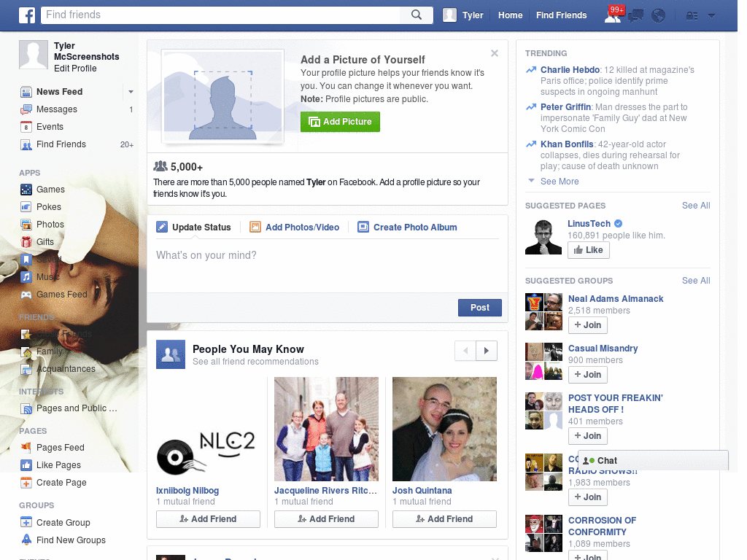Add Jacqueline Rivers Ritc… as friend
The height and width of the screenshot is (560, 747).
(326, 519)
